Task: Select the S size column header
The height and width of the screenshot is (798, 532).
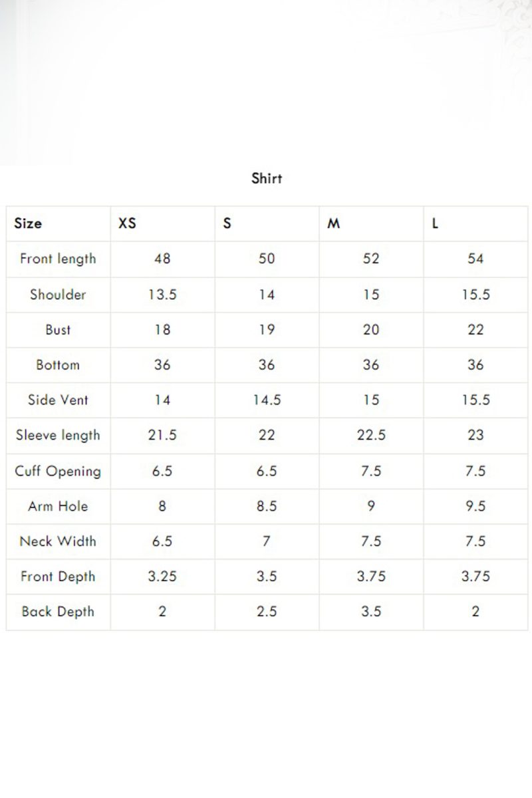Action: [x=227, y=223]
